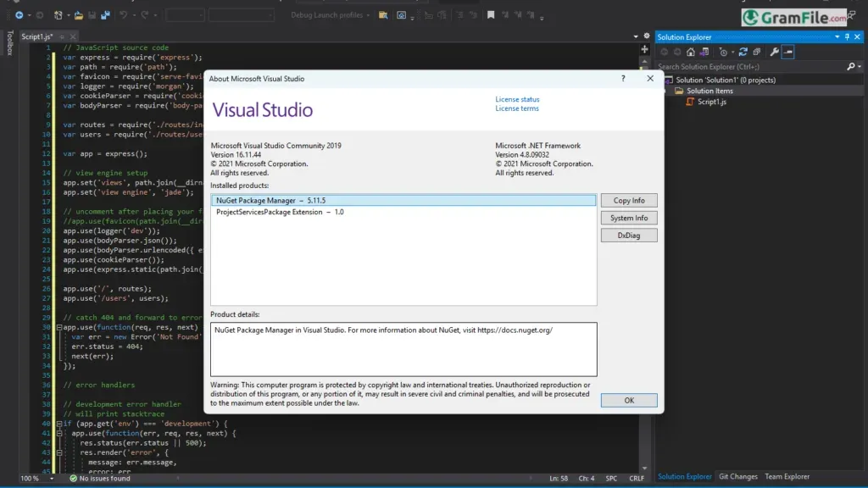
Task: Open the editor tab list dropdown arrow
Action: click(x=636, y=36)
